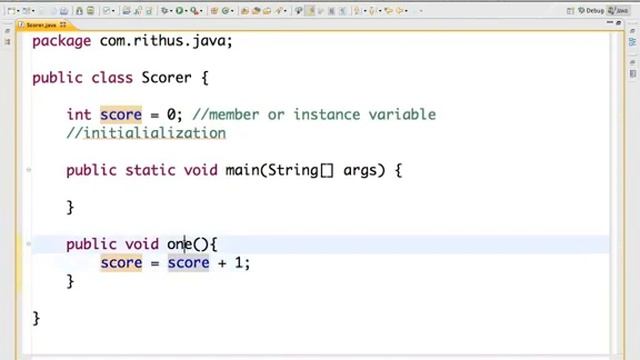640x360 pixels.
Task: Click the 'static' keyword in main method
Action: click(150, 170)
